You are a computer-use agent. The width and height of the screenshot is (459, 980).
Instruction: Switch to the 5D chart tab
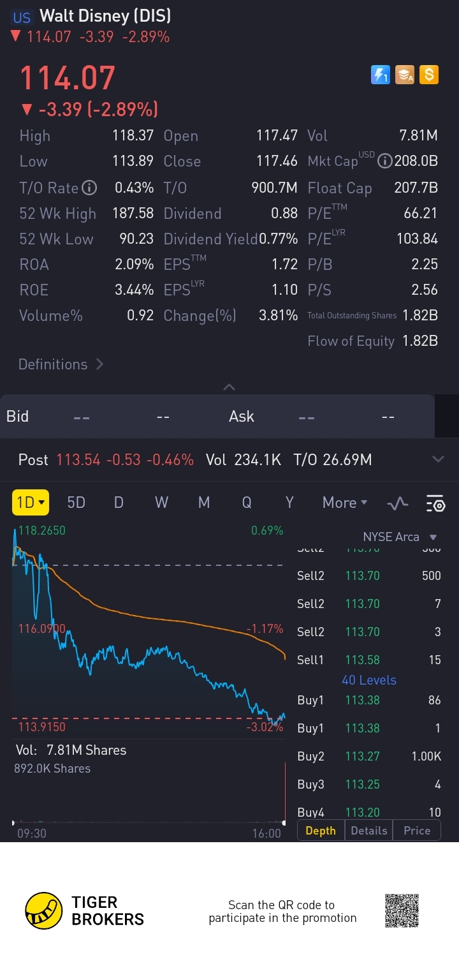pyautogui.click(x=76, y=503)
